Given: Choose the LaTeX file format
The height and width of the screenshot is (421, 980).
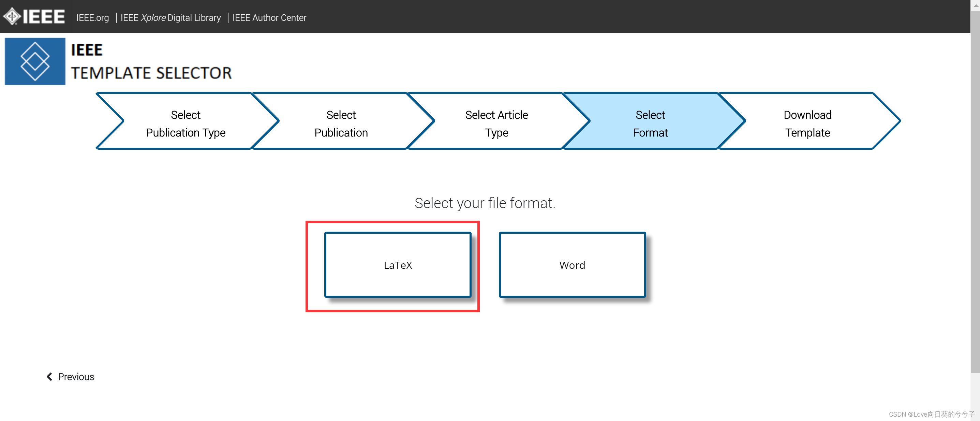Looking at the screenshot, I should (398, 265).
